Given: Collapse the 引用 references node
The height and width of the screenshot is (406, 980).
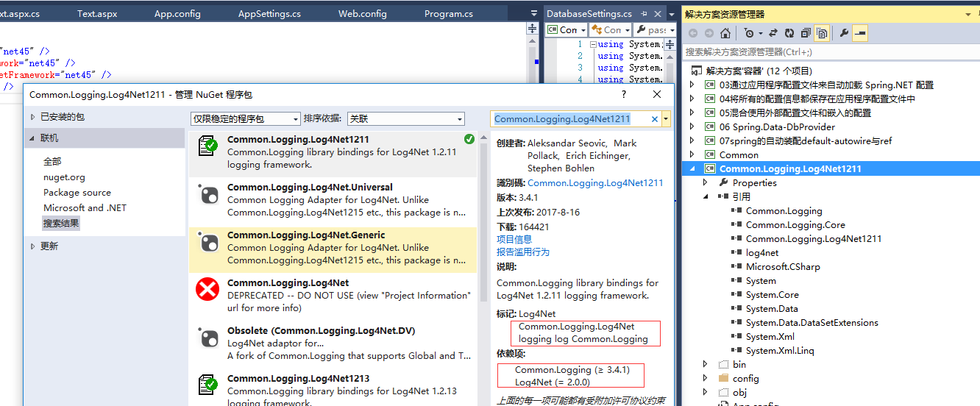Looking at the screenshot, I should click(x=706, y=196).
